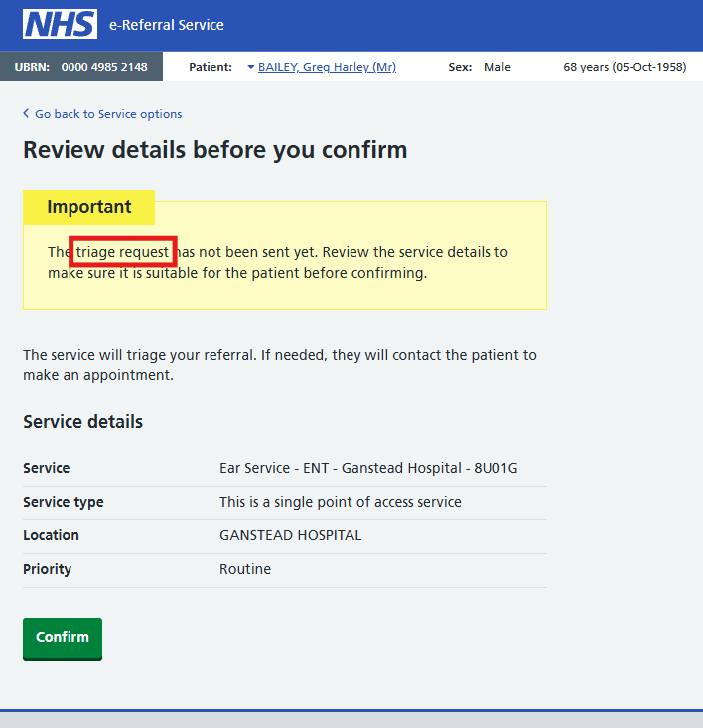Viewport: 703px width, 728px height.
Task: Click the Service type row label
Action: [x=64, y=502]
